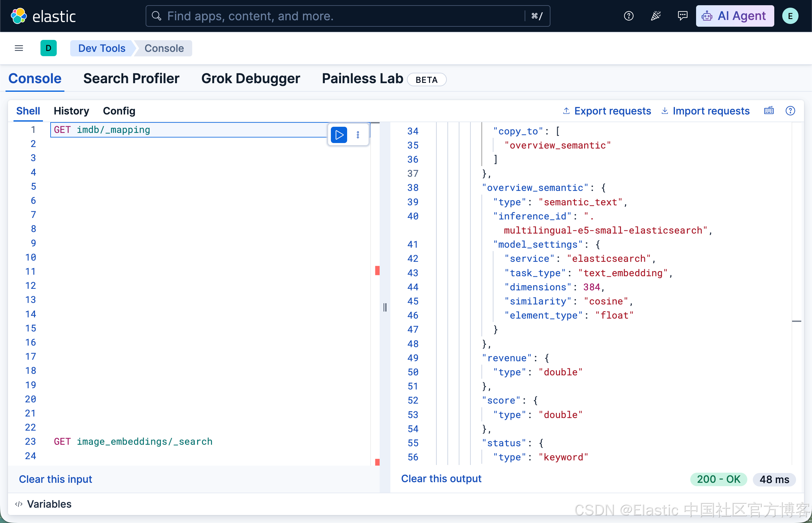Click Export requests
The width and height of the screenshot is (812, 523).
612,111
